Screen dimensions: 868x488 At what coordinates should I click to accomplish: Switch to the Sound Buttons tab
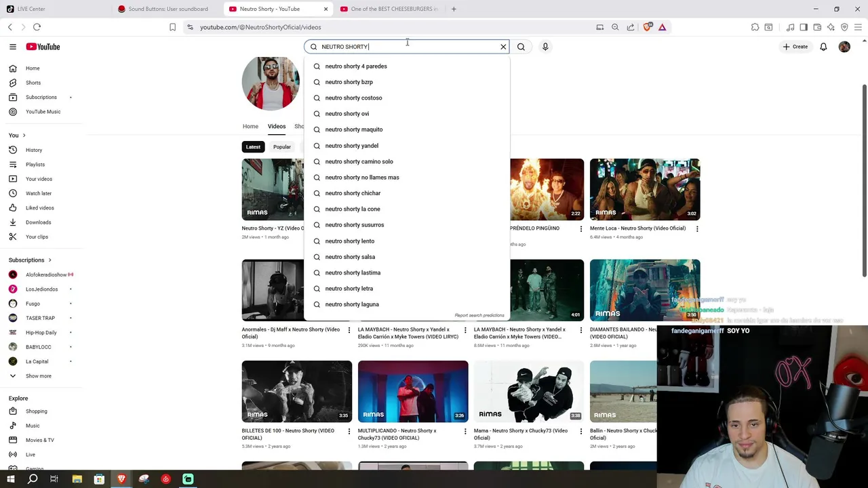[x=167, y=9]
